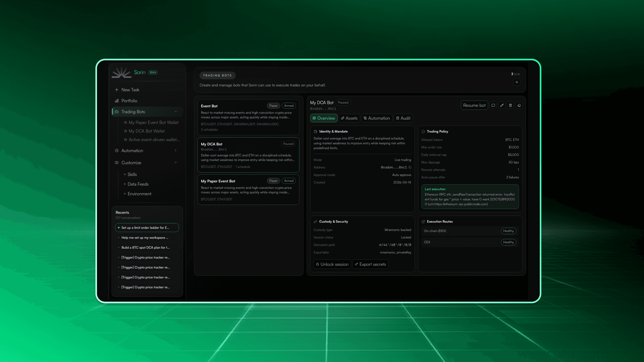The width and height of the screenshot is (644, 362).
Task: Open My DCA Bot Wallet in sidebar
Action: point(147,131)
